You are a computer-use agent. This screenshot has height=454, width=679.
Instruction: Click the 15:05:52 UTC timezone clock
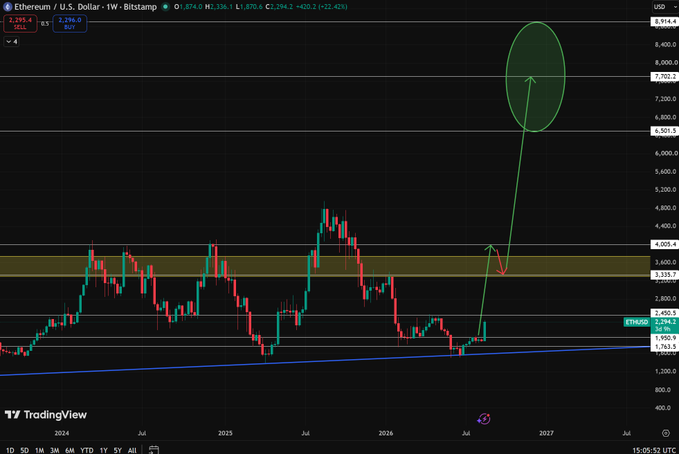654,451
